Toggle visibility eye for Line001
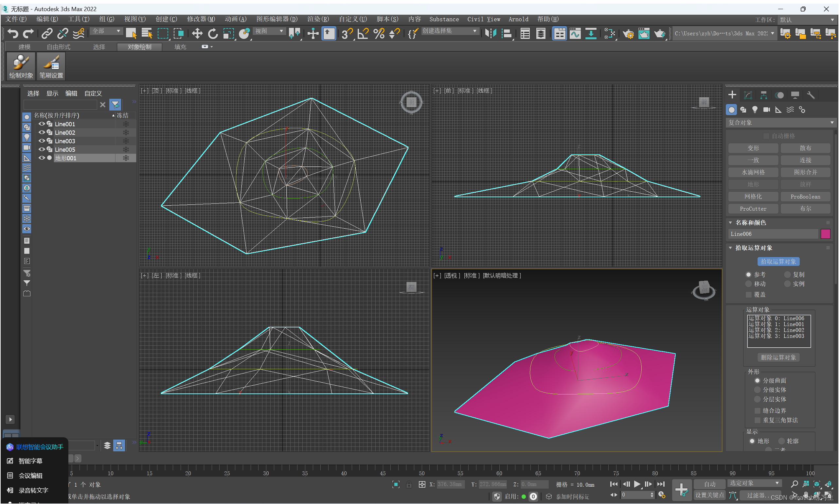839x504 pixels. 42,124
